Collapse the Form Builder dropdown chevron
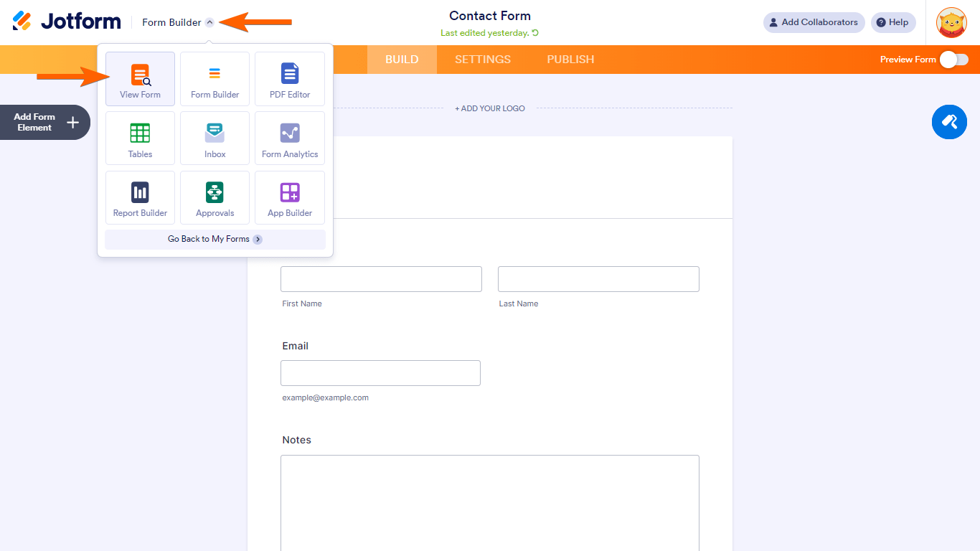 209,22
